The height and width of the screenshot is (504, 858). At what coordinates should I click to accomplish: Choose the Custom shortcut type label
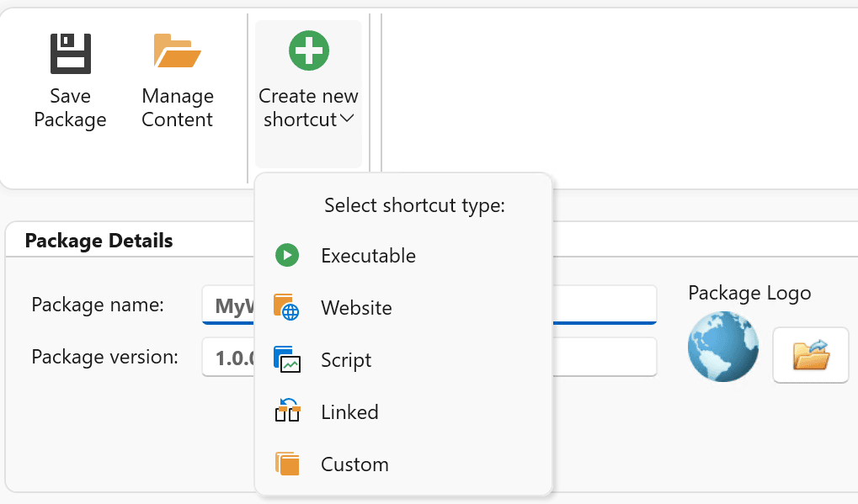[354, 464]
